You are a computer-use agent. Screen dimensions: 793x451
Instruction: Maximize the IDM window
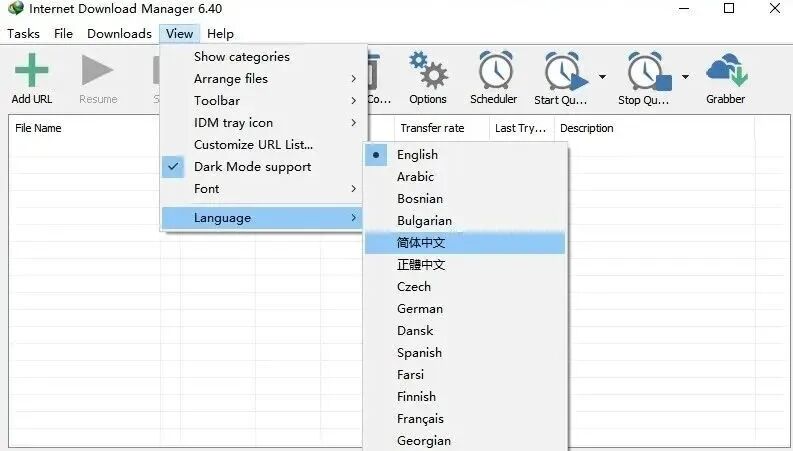pyautogui.click(x=729, y=9)
